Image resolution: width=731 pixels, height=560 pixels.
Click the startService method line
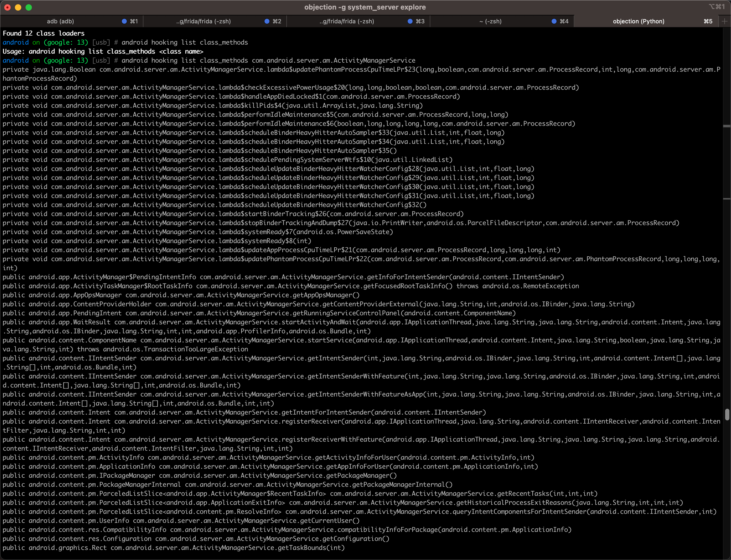coord(362,344)
